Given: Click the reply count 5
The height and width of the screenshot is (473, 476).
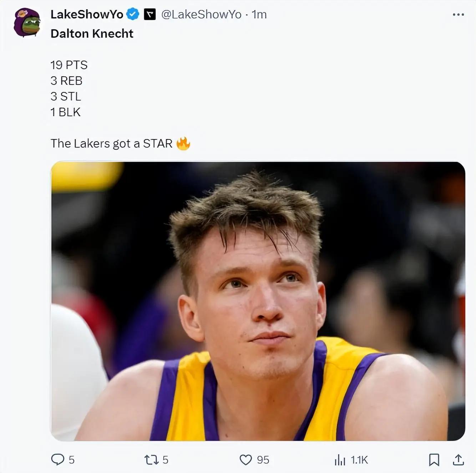Looking at the screenshot, I should [x=71, y=460].
